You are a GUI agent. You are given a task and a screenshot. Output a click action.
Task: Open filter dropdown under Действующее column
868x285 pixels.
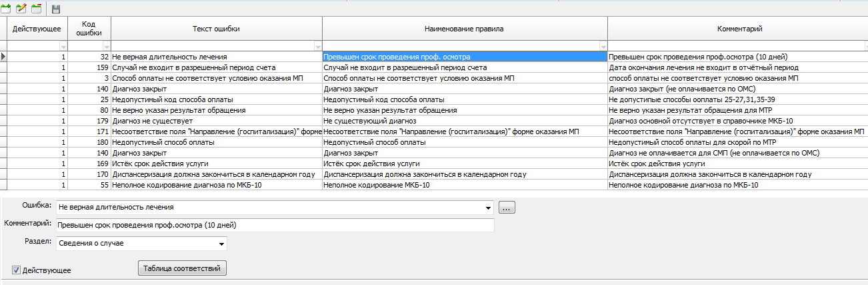[64, 47]
